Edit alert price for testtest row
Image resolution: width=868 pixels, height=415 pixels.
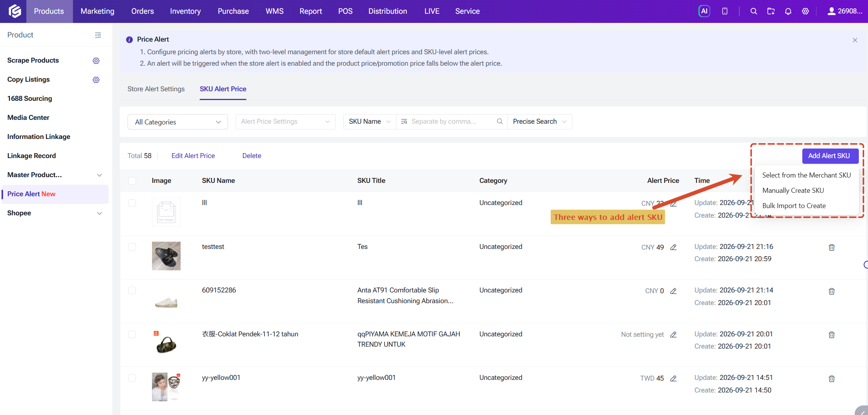(x=673, y=247)
